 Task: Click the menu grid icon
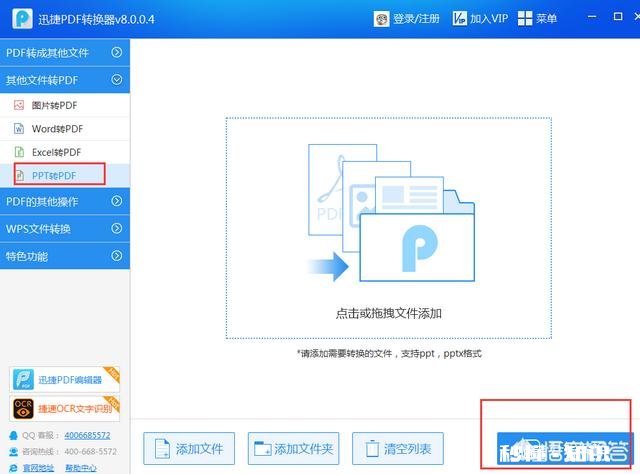525,19
